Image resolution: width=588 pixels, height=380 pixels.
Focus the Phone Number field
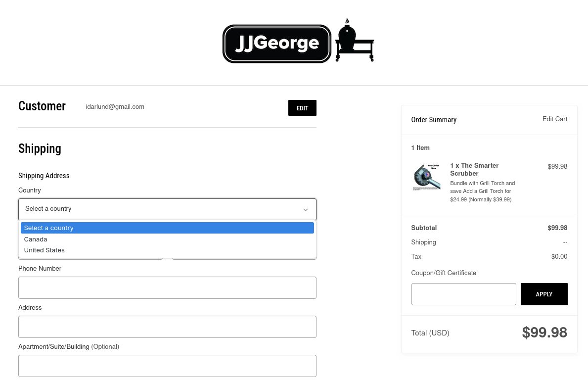[167, 287]
